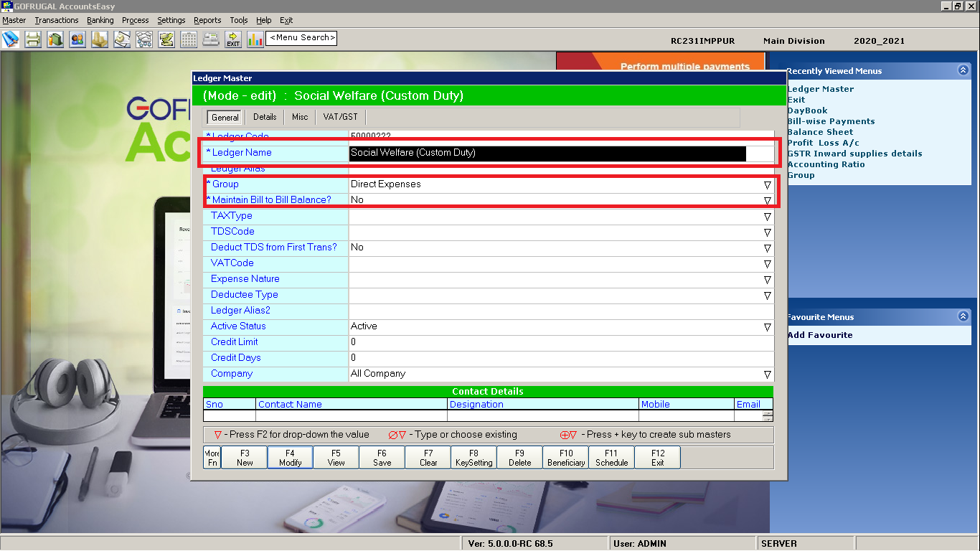Expand the Active Status dropdown

[767, 326]
